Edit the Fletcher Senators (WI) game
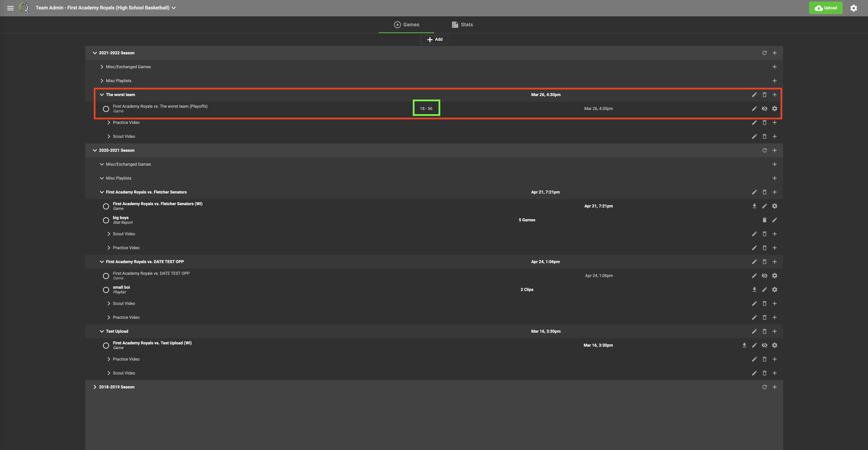This screenshot has width=868, height=450. tap(765, 206)
